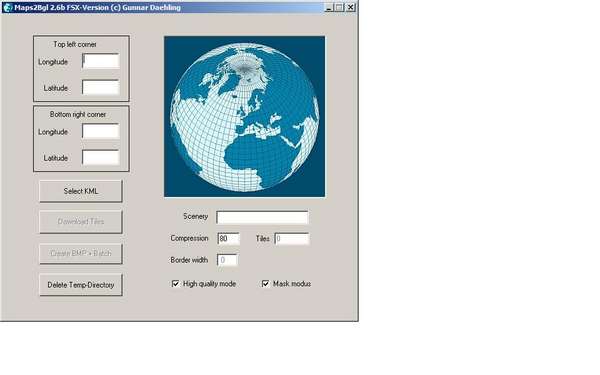
Task: Click the 'High quality mode' label text
Action: (209, 284)
